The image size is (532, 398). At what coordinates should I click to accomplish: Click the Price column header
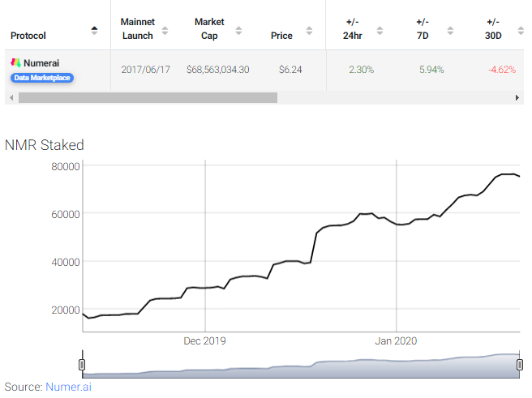click(x=281, y=36)
